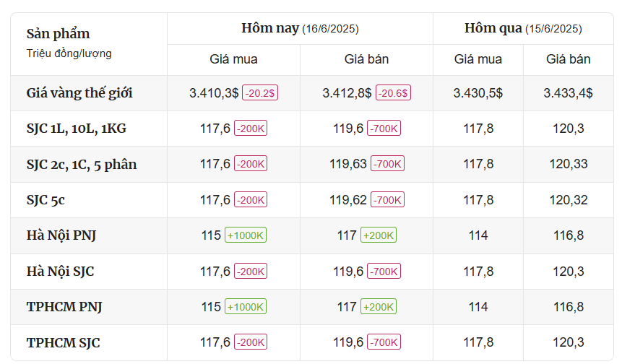This screenshot has height=364, width=622.
Task: Click the Hôm qua (15/6/2025) header
Action: pyautogui.click(x=523, y=29)
